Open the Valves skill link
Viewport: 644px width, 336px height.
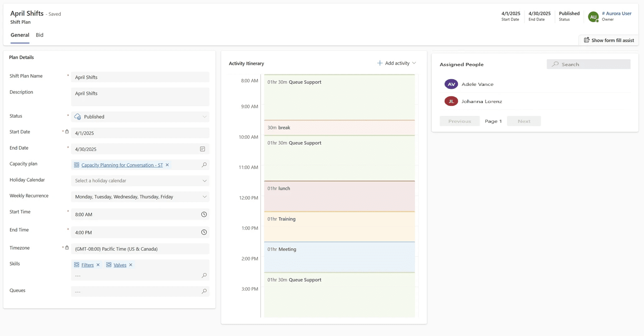(x=120, y=265)
